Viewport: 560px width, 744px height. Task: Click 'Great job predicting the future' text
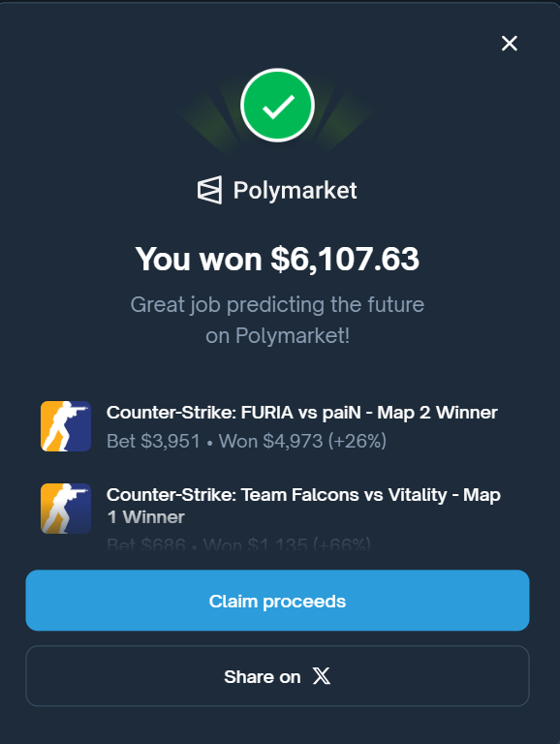pos(277,304)
